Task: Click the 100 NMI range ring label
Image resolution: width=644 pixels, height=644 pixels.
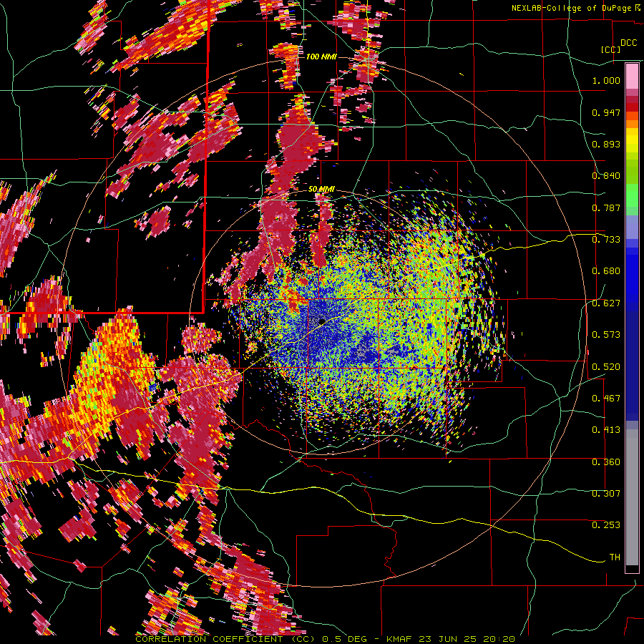Action: tap(321, 57)
